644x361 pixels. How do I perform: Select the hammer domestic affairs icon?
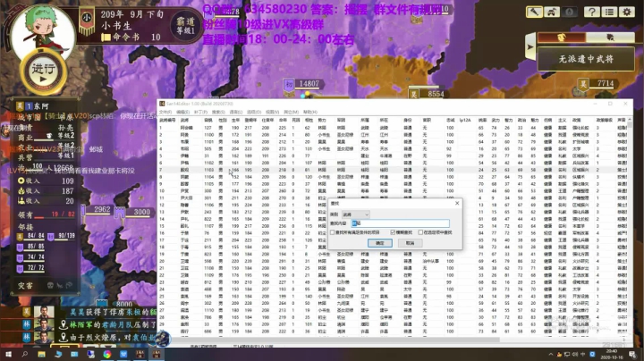click(534, 12)
